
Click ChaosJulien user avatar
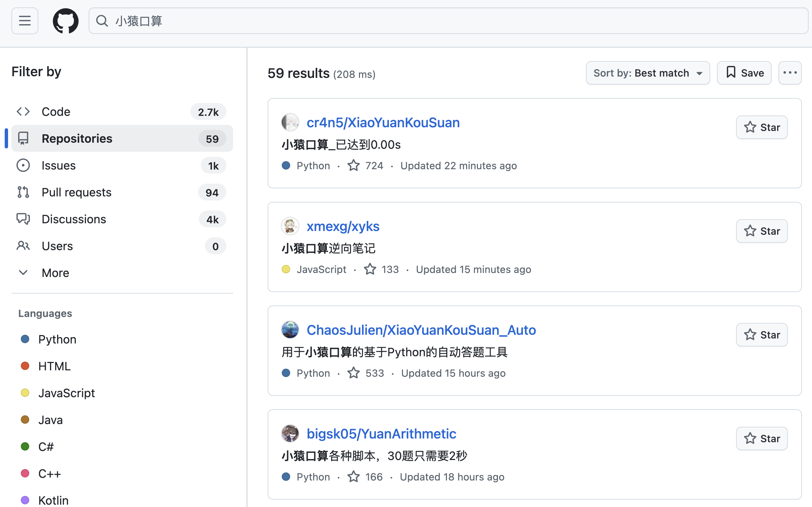click(x=290, y=330)
